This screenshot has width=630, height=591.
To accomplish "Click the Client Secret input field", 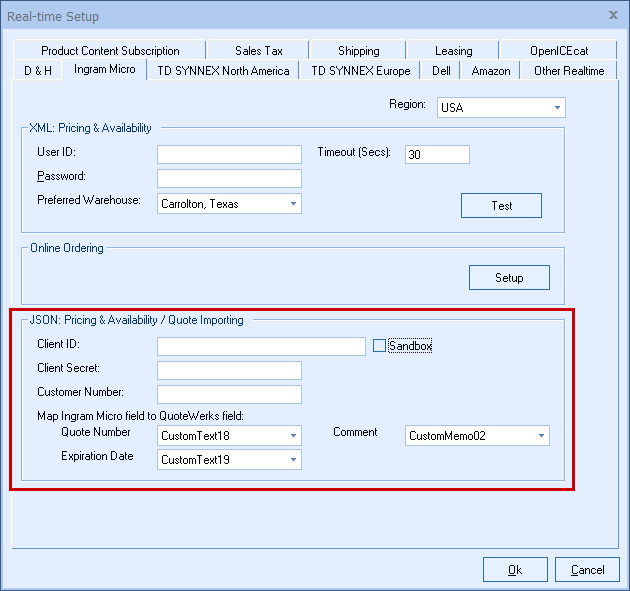I will click(229, 370).
